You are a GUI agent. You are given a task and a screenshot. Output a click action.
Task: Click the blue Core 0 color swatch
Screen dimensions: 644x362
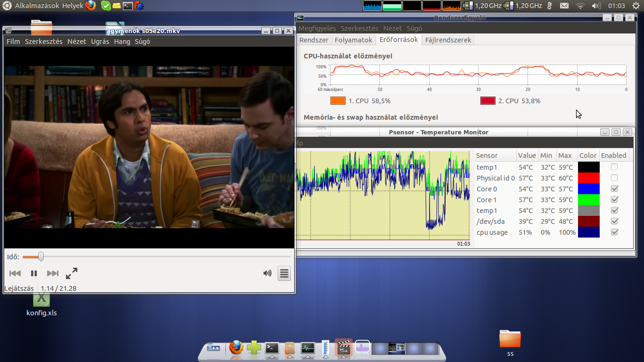point(589,189)
